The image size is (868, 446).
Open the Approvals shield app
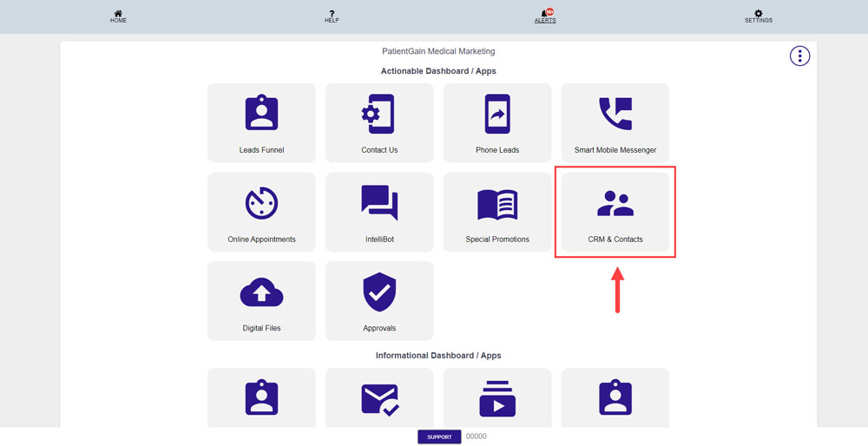[x=379, y=301]
